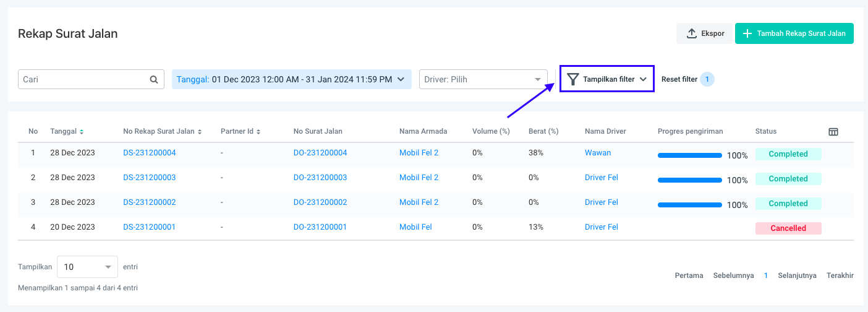This screenshot has height=312, width=868.
Task: Jump to Terakhir page
Action: click(840, 275)
